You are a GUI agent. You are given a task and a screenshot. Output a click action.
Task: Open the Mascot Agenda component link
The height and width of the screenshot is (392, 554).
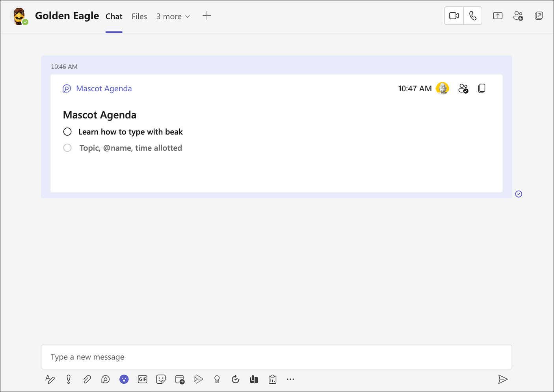tap(104, 89)
